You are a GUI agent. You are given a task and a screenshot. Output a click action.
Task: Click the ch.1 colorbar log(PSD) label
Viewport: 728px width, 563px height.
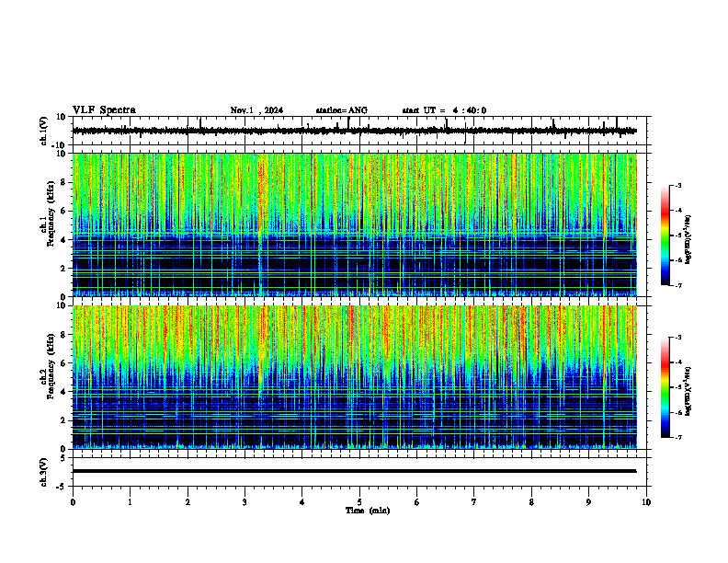coord(688,240)
